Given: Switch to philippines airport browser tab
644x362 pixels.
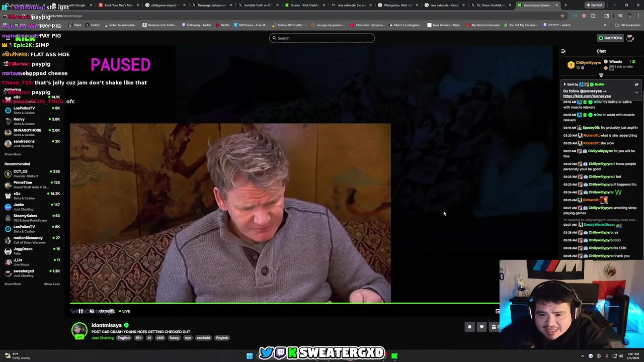Looking at the screenshot, I should point(165,5).
